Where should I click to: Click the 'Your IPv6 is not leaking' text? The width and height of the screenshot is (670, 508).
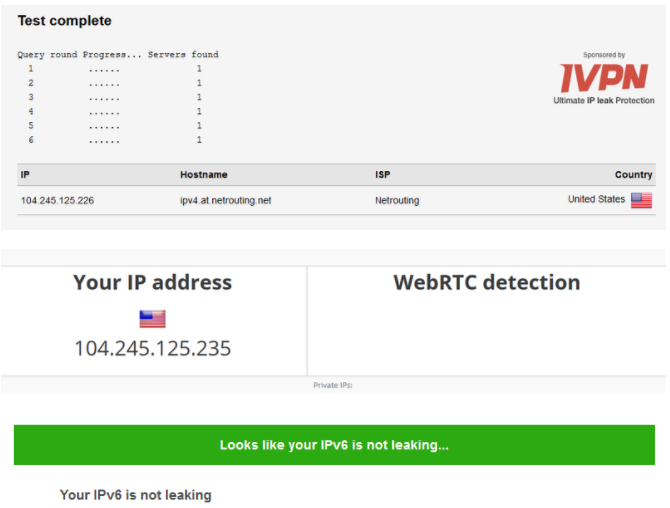[x=135, y=495]
